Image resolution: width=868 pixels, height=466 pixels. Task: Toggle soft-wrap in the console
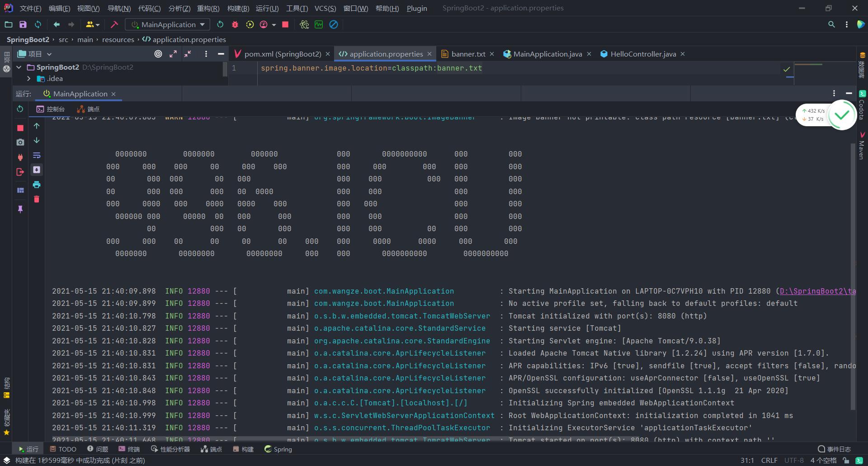[37, 155]
